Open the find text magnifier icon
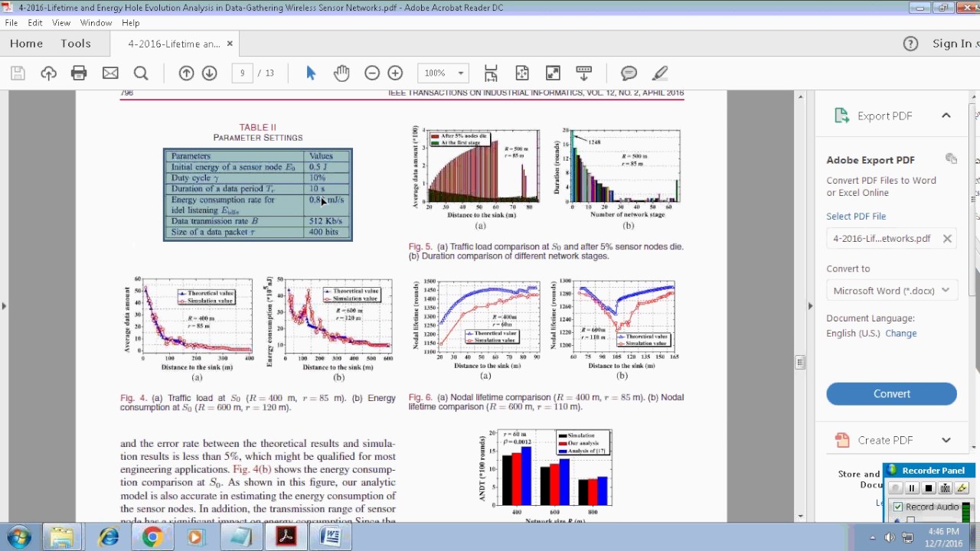 click(x=141, y=73)
